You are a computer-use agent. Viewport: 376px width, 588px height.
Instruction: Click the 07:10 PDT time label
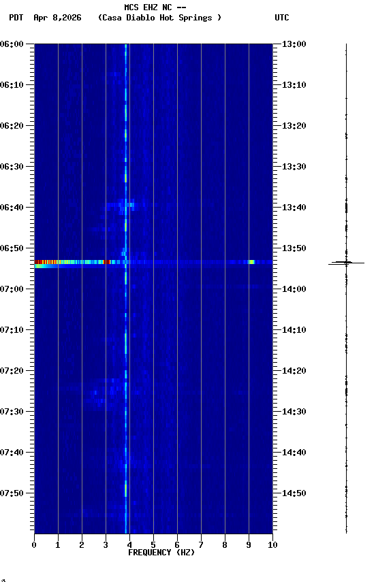pos(12,330)
